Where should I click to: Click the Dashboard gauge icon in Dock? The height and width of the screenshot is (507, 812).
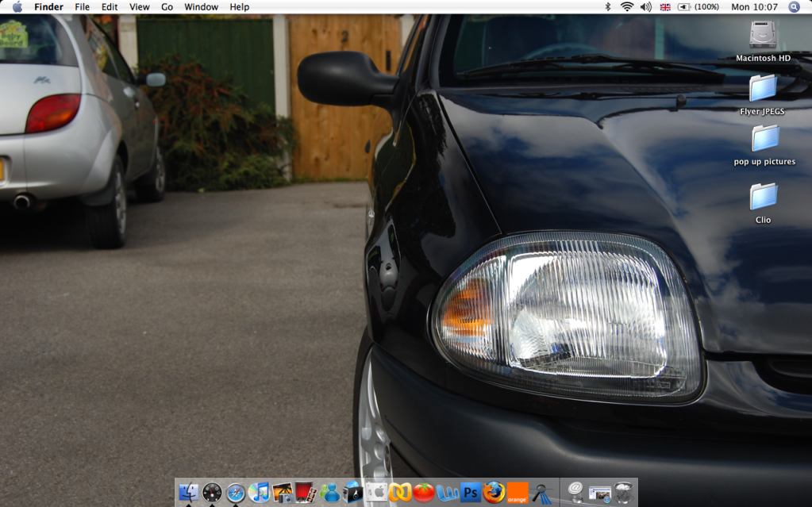[212, 493]
